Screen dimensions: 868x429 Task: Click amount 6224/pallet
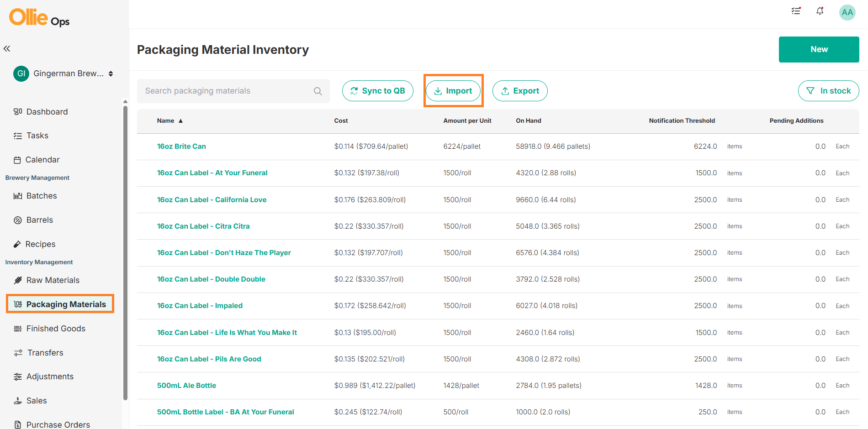tap(462, 146)
